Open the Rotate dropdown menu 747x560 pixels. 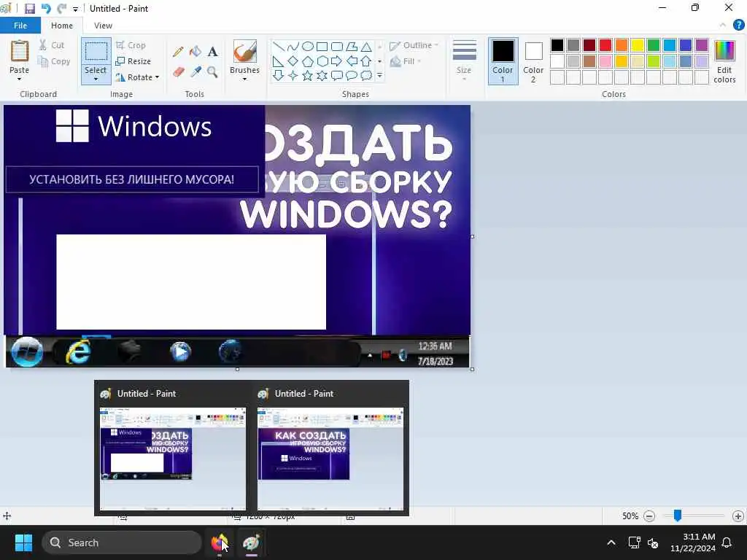click(138, 77)
